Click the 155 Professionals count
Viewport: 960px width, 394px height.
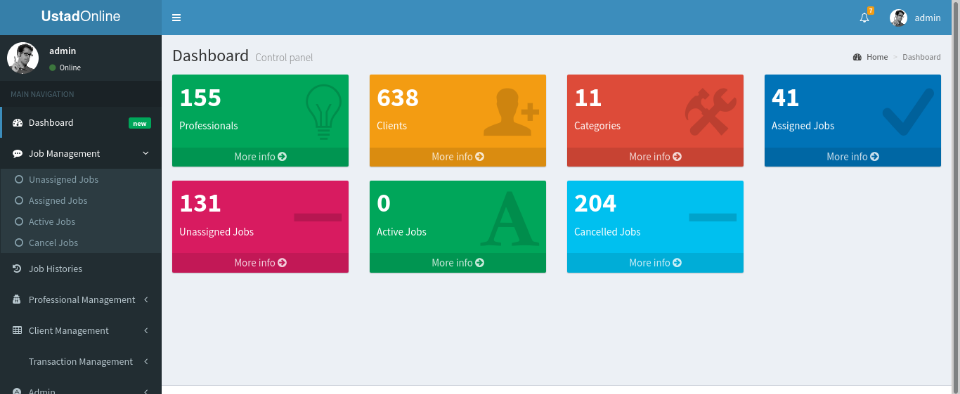coord(200,98)
